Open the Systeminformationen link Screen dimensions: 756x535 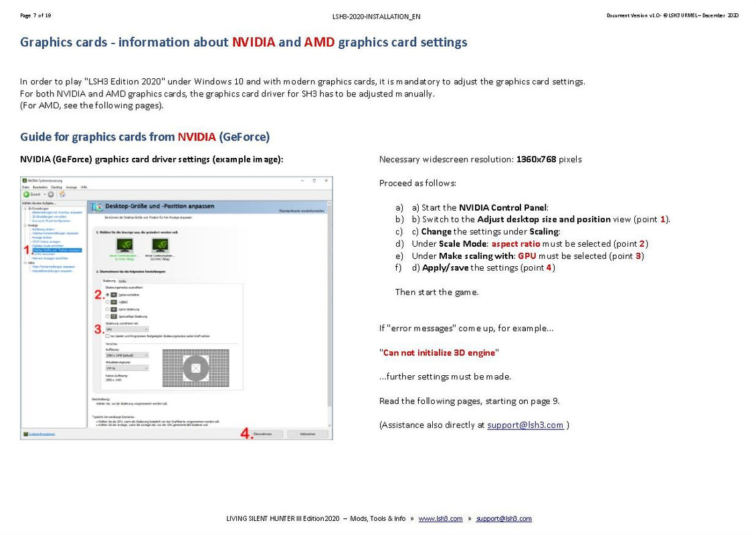[42, 434]
